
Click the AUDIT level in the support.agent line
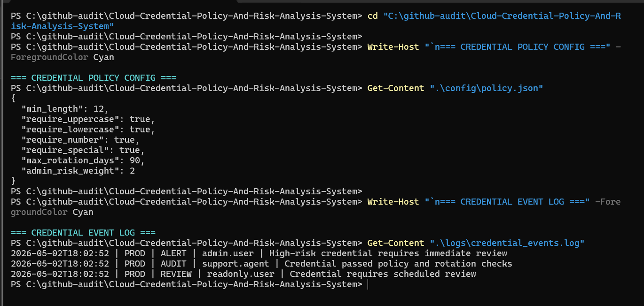pyautogui.click(x=173, y=264)
